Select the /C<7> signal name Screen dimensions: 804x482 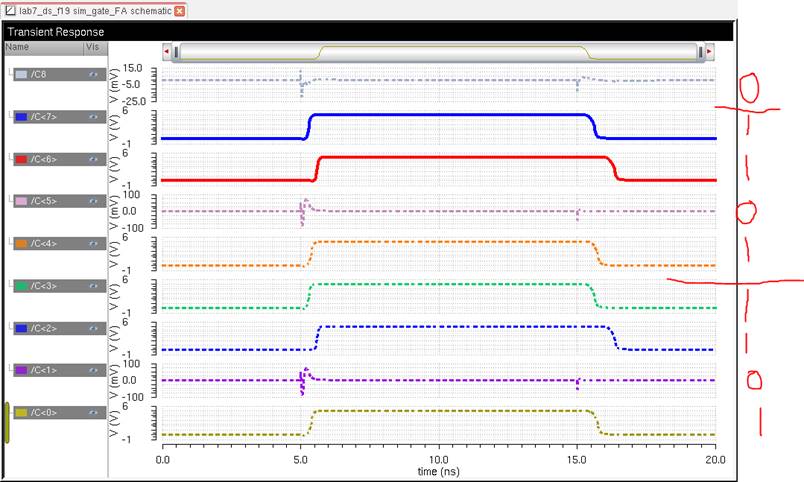44,117
